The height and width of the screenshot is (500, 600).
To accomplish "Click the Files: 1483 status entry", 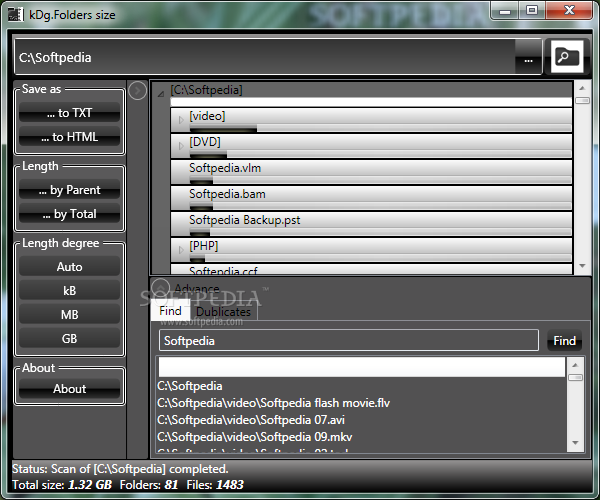I will coord(215,485).
